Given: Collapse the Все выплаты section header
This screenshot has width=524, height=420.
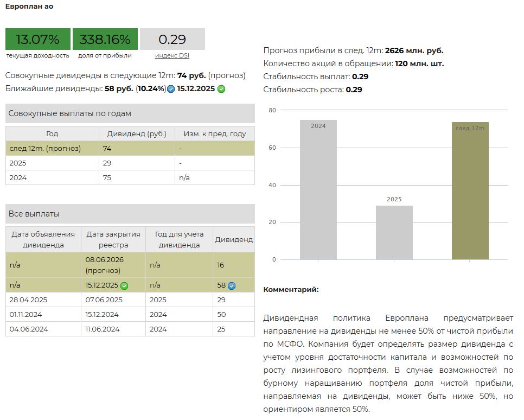Looking at the screenshot, I should pyautogui.click(x=130, y=214).
